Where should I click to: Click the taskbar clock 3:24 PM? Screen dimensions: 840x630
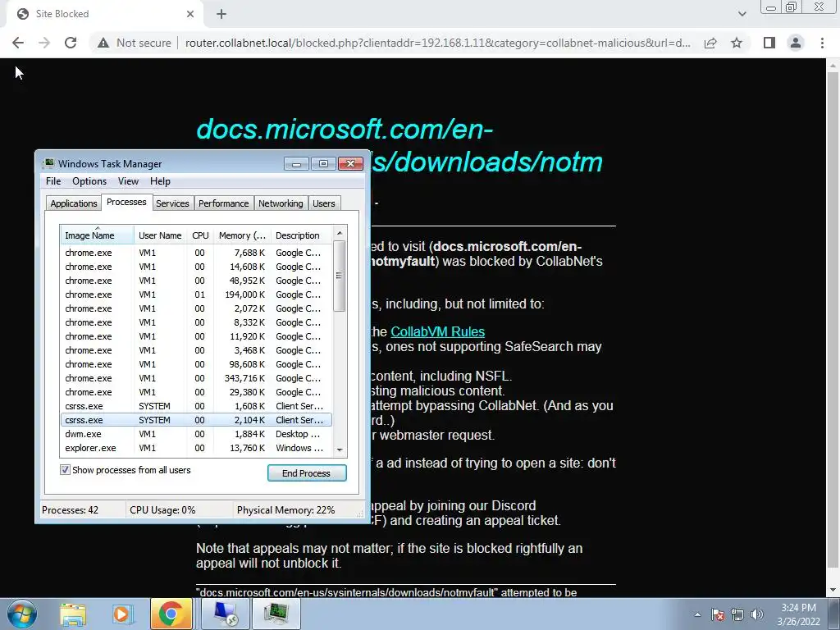798,608
